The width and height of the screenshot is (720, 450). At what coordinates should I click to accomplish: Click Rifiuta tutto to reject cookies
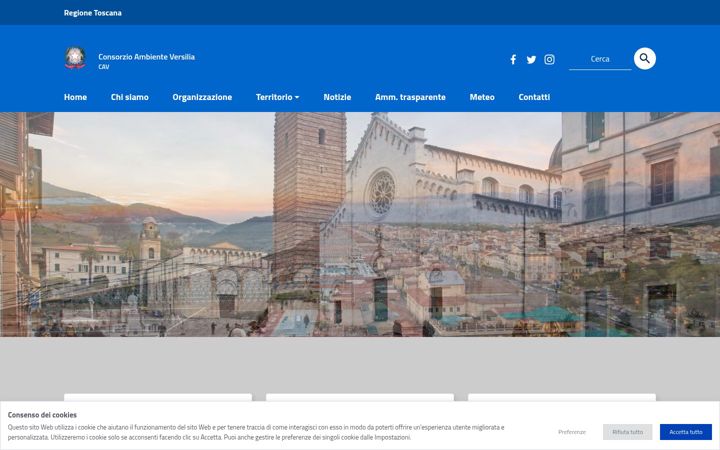click(628, 432)
